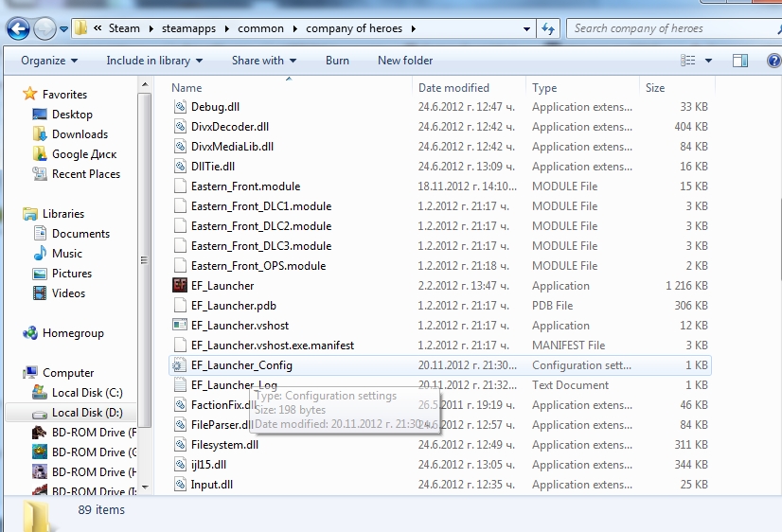Image resolution: width=782 pixels, height=532 pixels.
Task: Select the FileParser.dll file icon
Action: tap(180, 425)
